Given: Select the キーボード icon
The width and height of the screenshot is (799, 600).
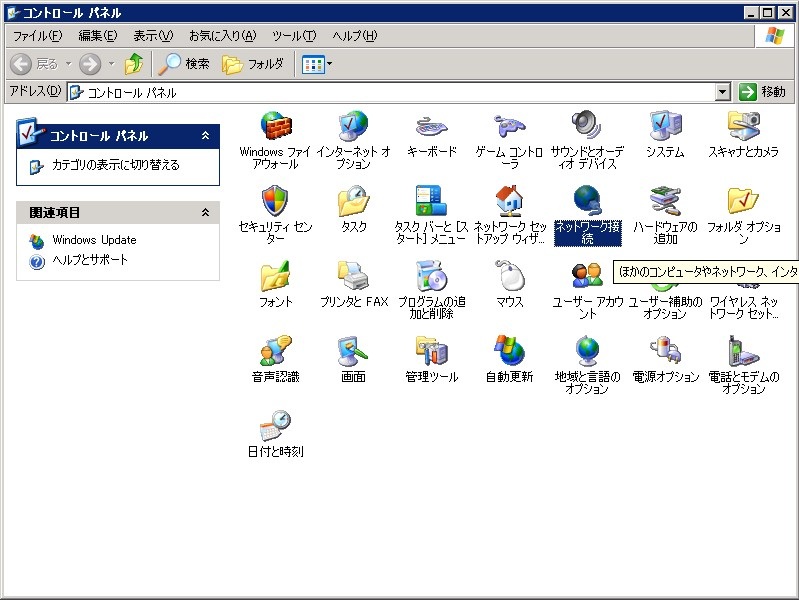Looking at the screenshot, I should point(432,126).
